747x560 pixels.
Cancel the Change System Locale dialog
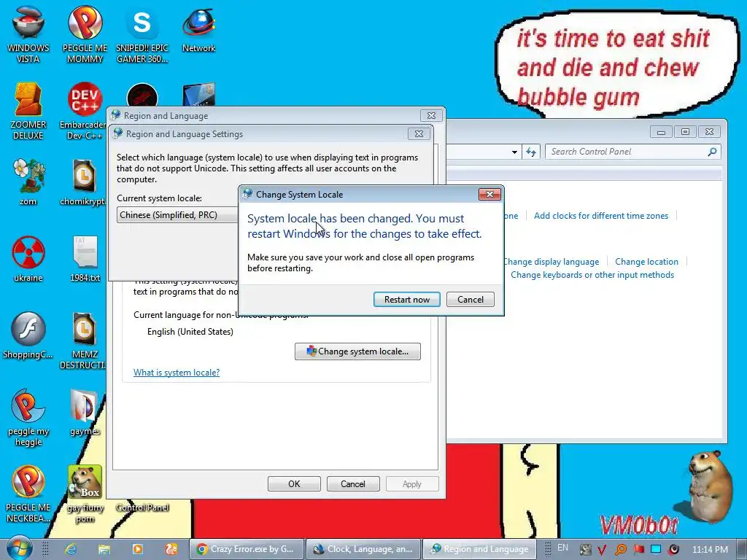tap(471, 300)
